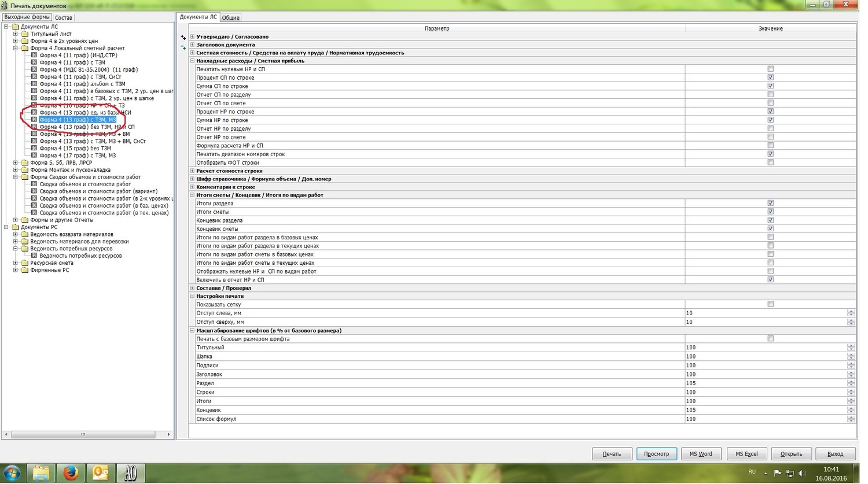Image resolution: width=868 pixels, height=484 pixels.
Task: Collapse the Настройки печати group
Action: [192, 297]
